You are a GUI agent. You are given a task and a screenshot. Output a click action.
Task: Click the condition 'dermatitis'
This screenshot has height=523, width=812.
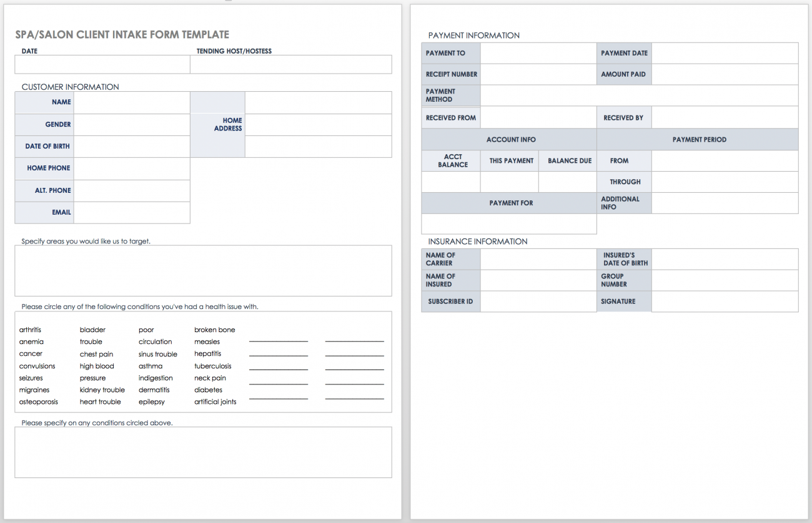(154, 390)
